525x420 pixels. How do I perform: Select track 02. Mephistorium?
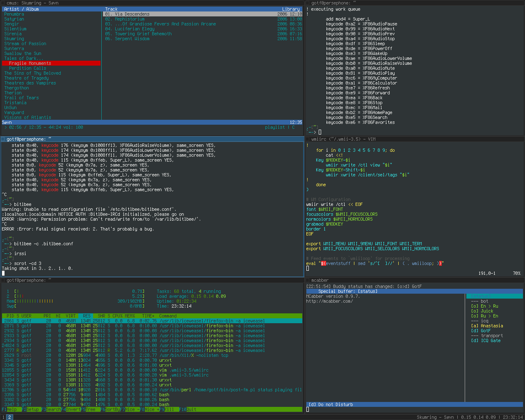203,19
